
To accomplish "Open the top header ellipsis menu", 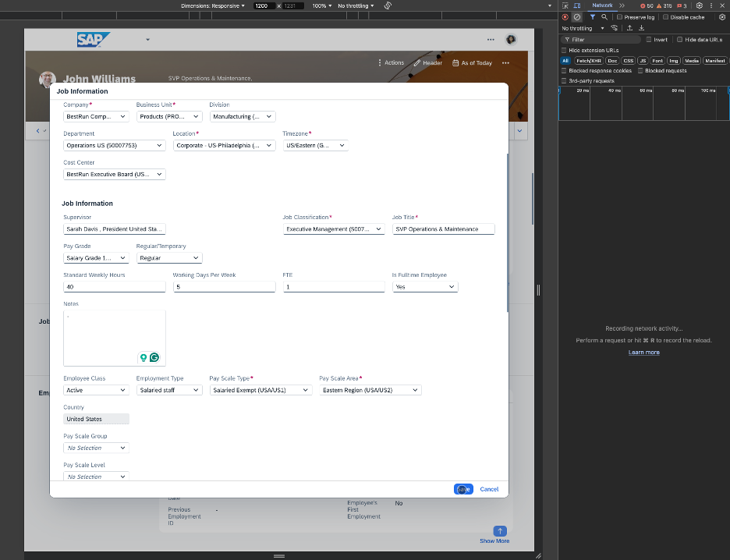I will tap(491, 40).
